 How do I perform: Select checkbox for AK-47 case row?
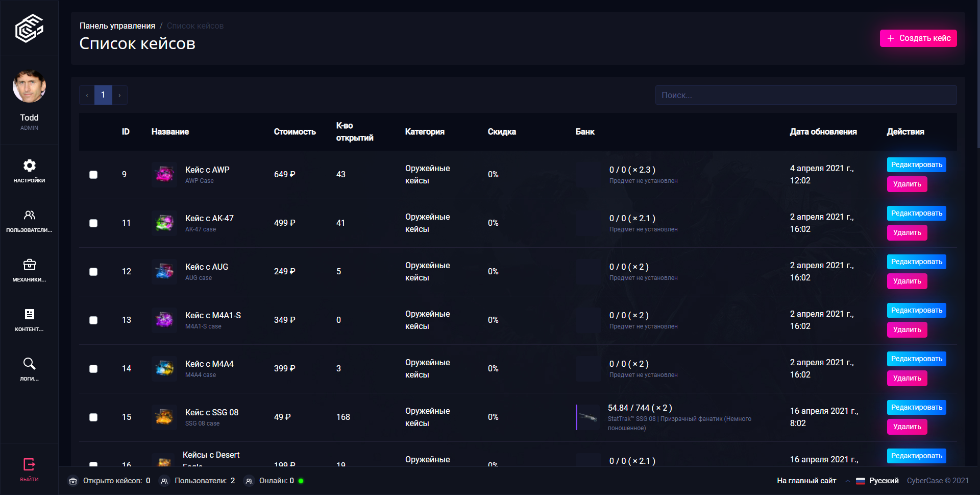coord(93,223)
